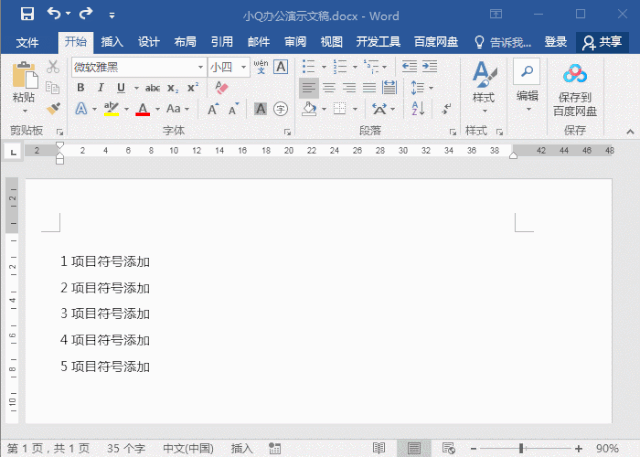Apply yellow text highlight color
The height and width of the screenshot is (457, 640).
click(111, 109)
